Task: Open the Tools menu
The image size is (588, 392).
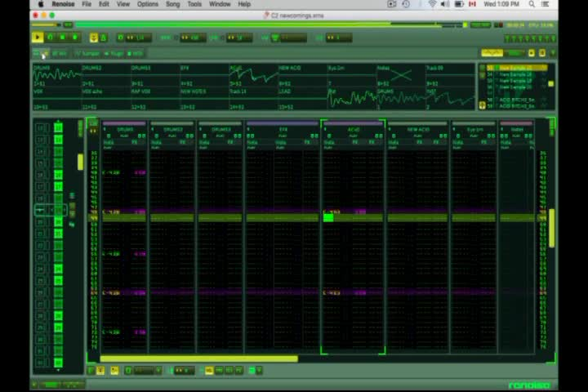Action: 194,4
